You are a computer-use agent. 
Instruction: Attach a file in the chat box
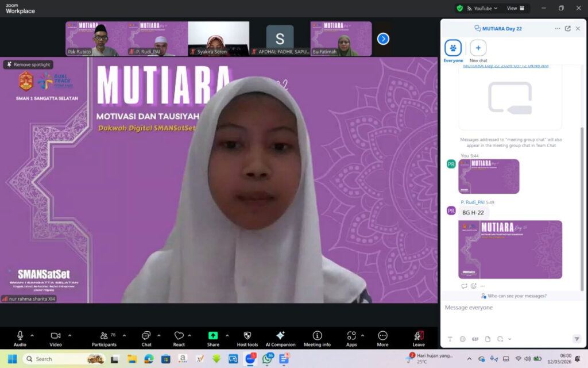coord(488,339)
